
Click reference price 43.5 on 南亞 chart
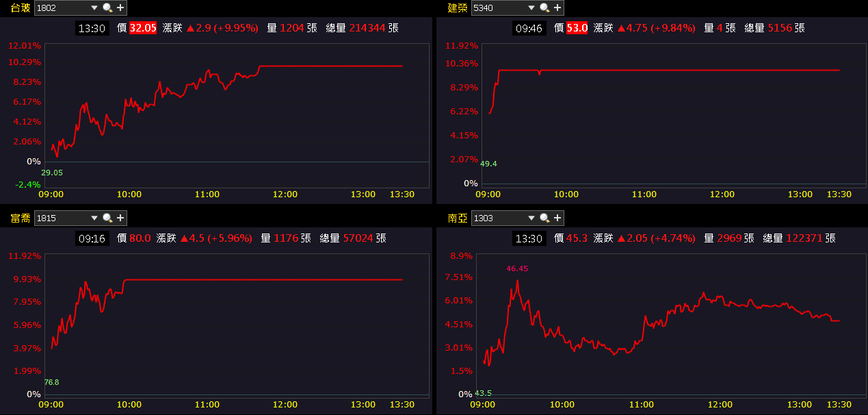(x=483, y=393)
